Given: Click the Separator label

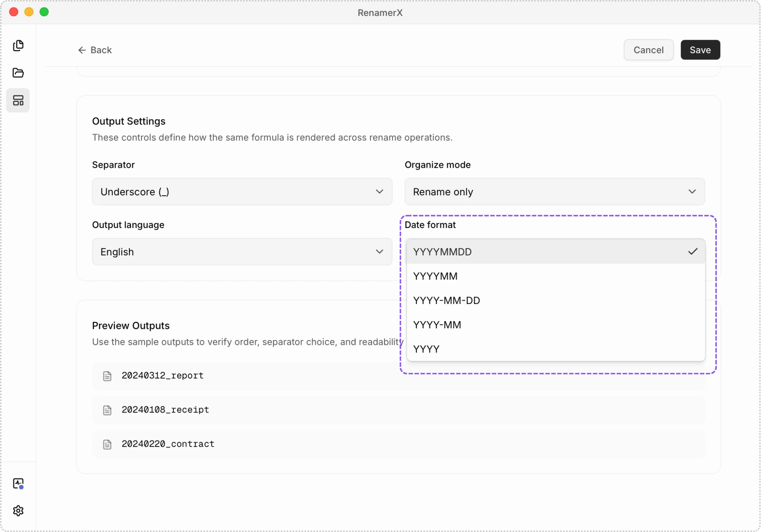Looking at the screenshot, I should coord(113,164).
